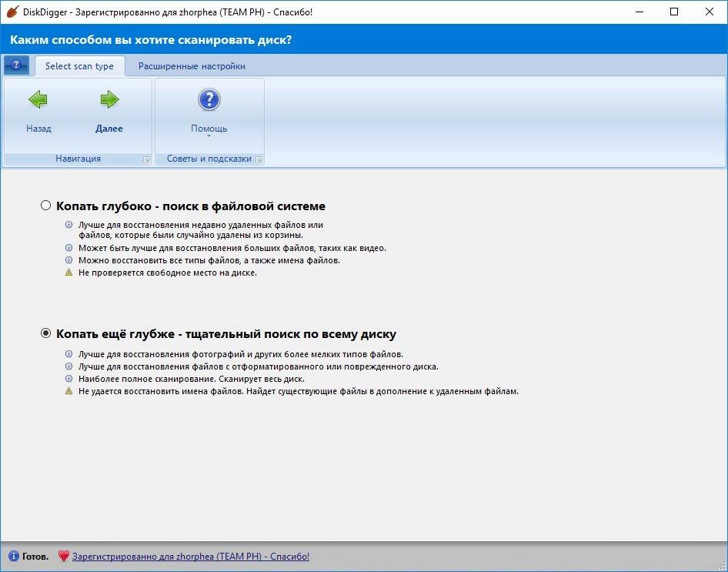Click the Назад button label

coord(38,128)
